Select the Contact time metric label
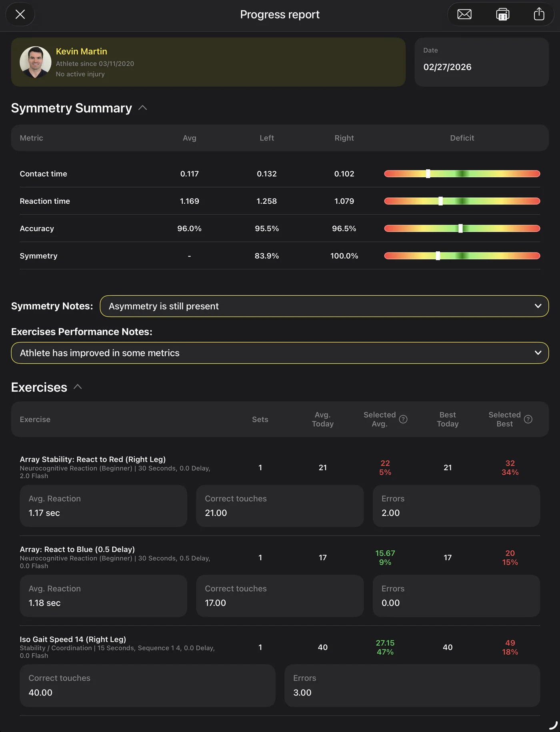560x732 pixels. tap(44, 174)
